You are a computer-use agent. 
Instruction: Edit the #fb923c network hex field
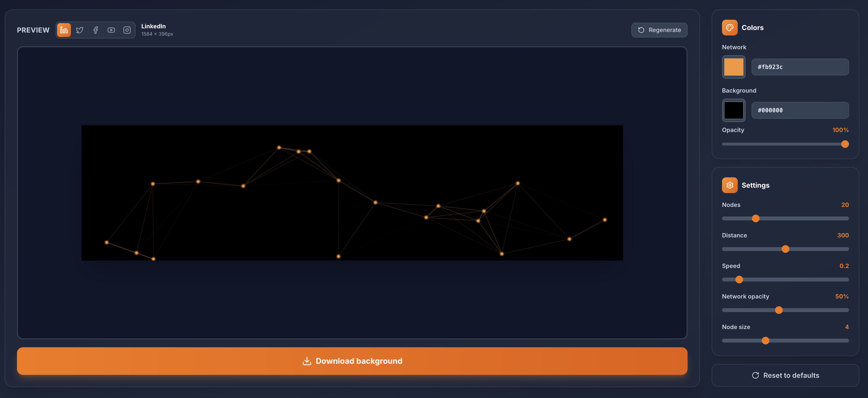(x=800, y=67)
